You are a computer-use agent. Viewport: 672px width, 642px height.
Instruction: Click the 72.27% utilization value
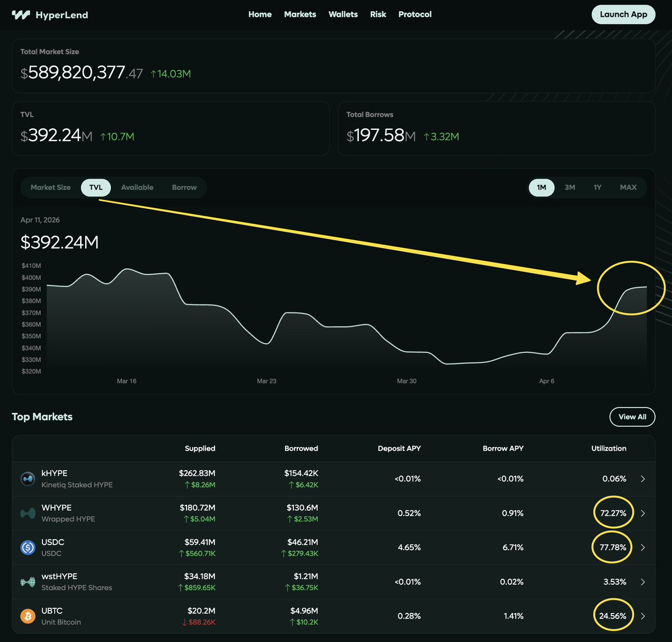coord(613,513)
